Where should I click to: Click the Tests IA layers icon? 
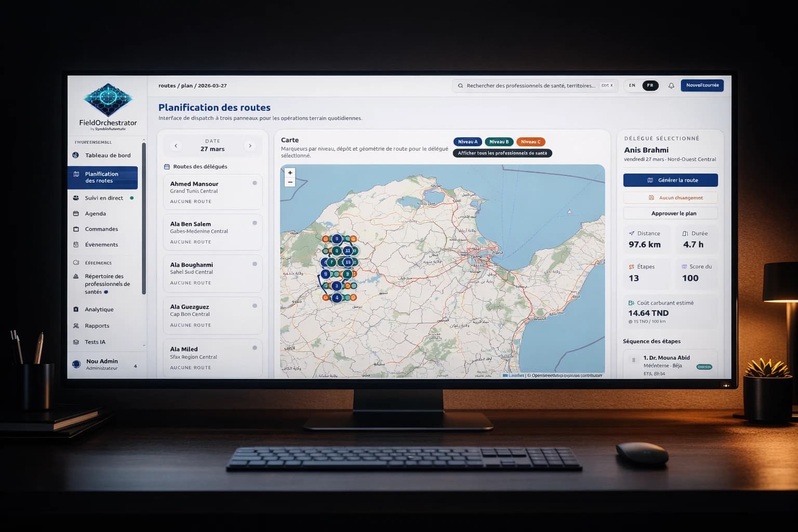(76, 342)
